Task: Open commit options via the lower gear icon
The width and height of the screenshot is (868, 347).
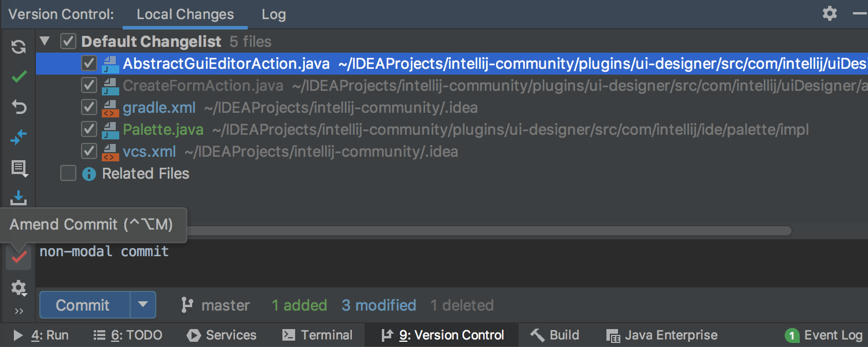Action: 18,288
